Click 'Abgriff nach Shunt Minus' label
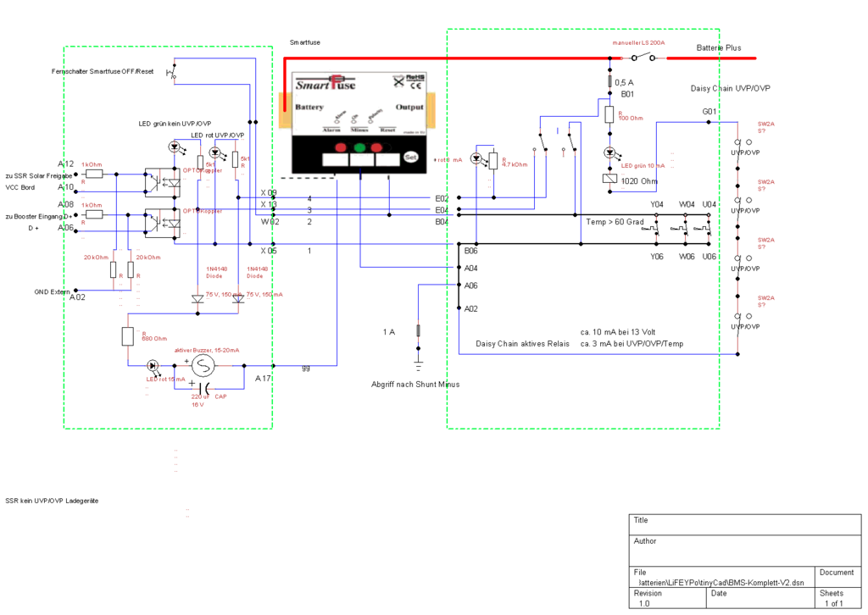The height and width of the screenshot is (615, 868). (x=415, y=385)
